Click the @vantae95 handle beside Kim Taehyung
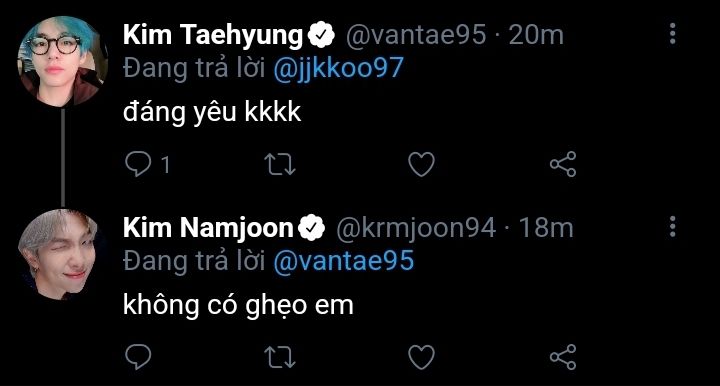Screen dimensions: 720x386 tap(416, 35)
